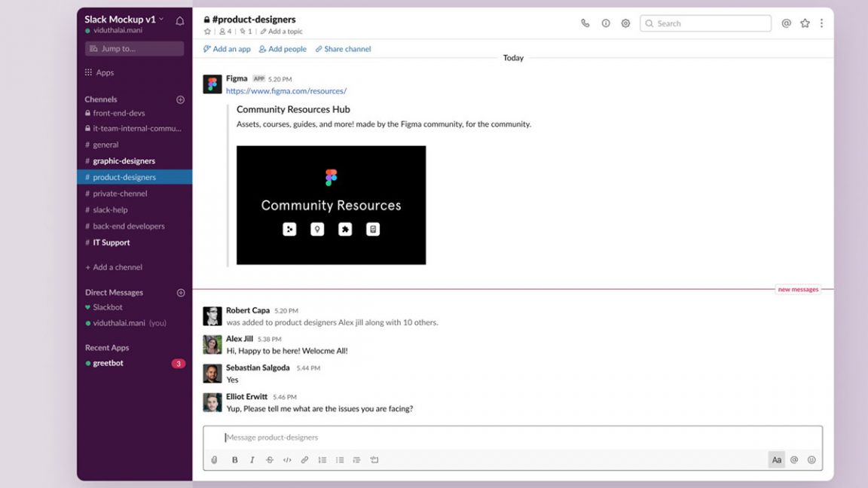Click Add a chennel link
The width and height of the screenshot is (868, 488).
coord(114,267)
